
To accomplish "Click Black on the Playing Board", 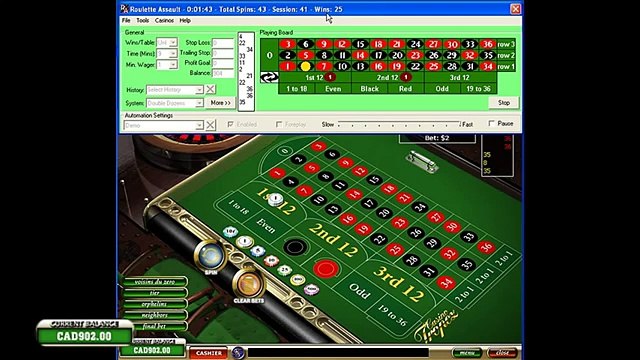I will coord(369,89).
